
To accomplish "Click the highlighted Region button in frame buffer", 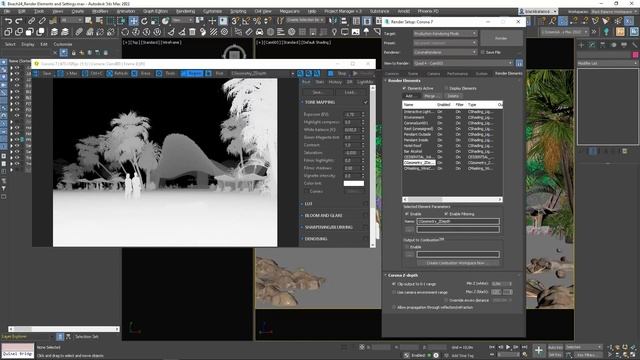I will [x=192, y=73].
